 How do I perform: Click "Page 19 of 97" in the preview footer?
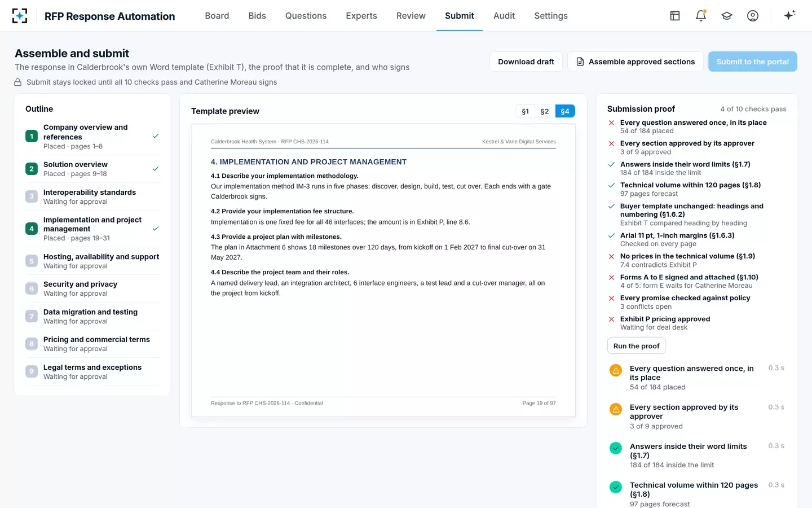[539, 403]
